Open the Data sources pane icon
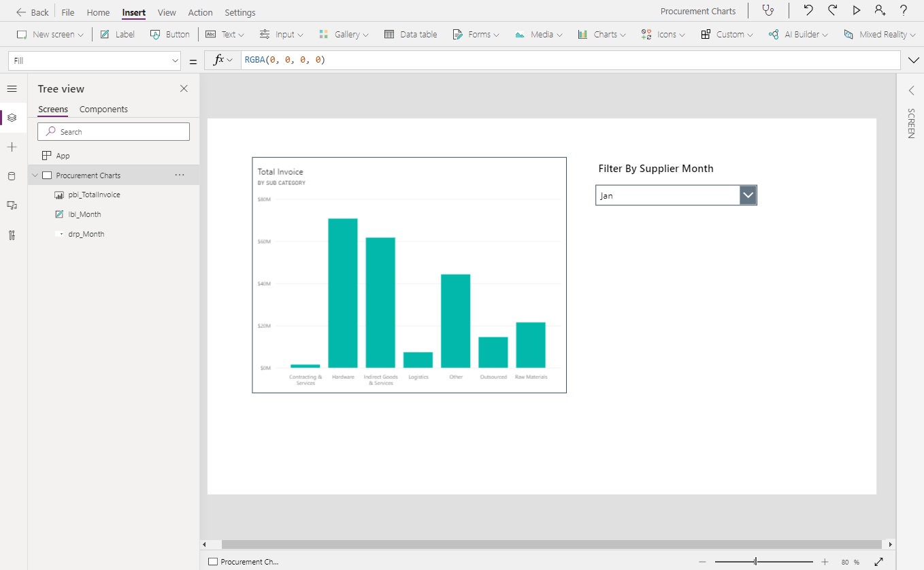This screenshot has width=924, height=570. [x=12, y=176]
